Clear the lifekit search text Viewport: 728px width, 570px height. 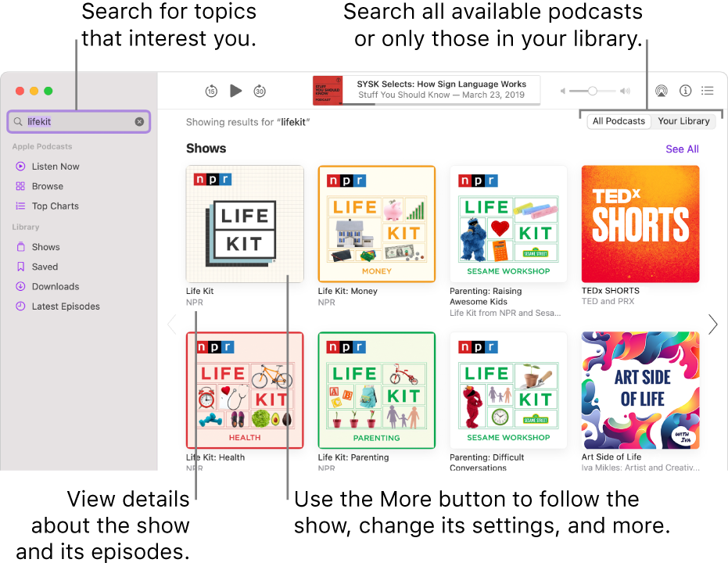[139, 122]
